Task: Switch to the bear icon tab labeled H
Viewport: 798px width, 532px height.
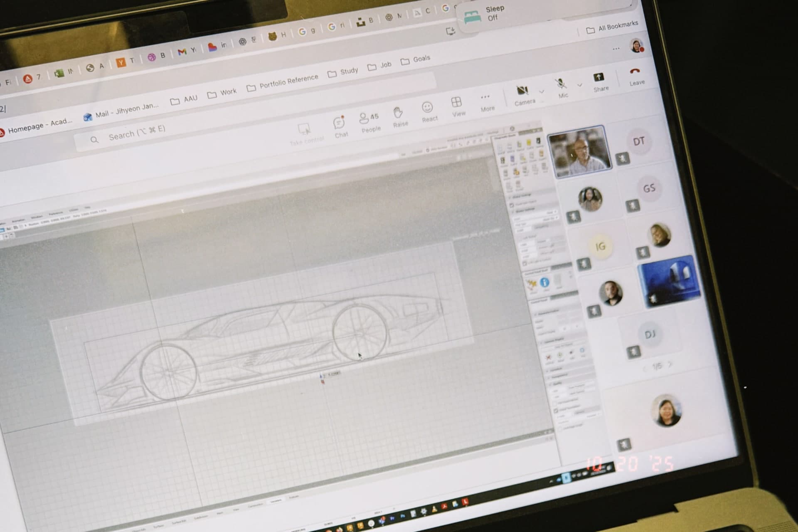Action: (x=277, y=36)
